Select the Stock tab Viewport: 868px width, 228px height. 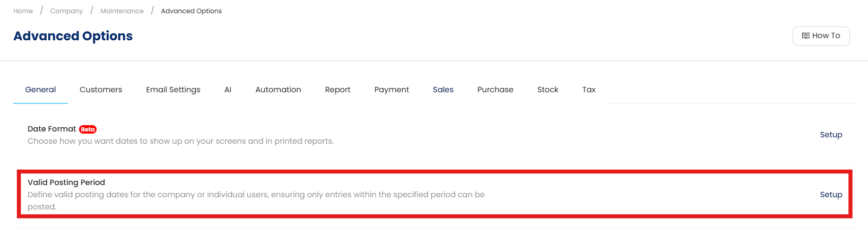pos(548,90)
